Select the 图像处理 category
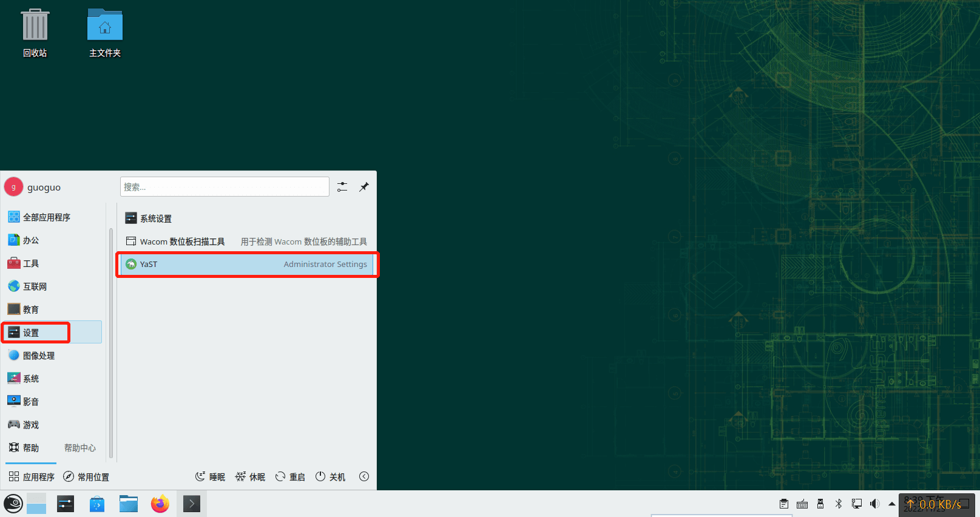 point(39,356)
